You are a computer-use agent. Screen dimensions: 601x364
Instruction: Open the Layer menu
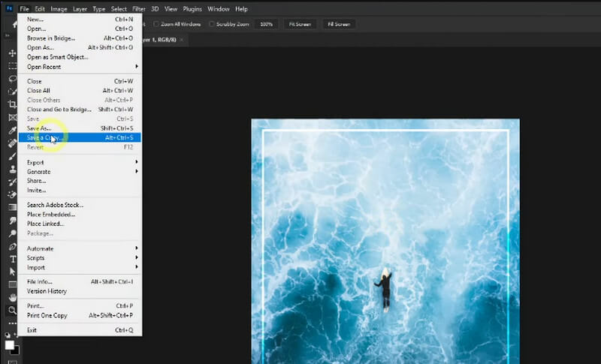80,9
